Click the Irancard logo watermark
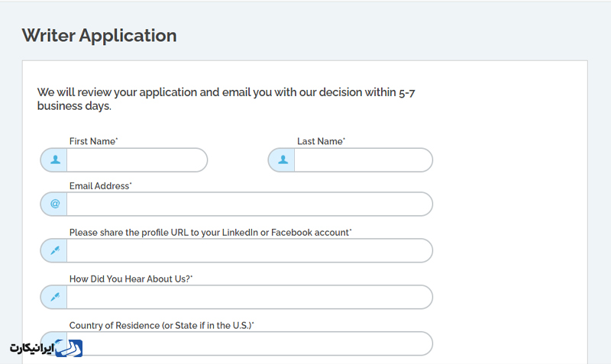Image resolution: width=611 pixels, height=364 pixels. (x=46, y=348)
